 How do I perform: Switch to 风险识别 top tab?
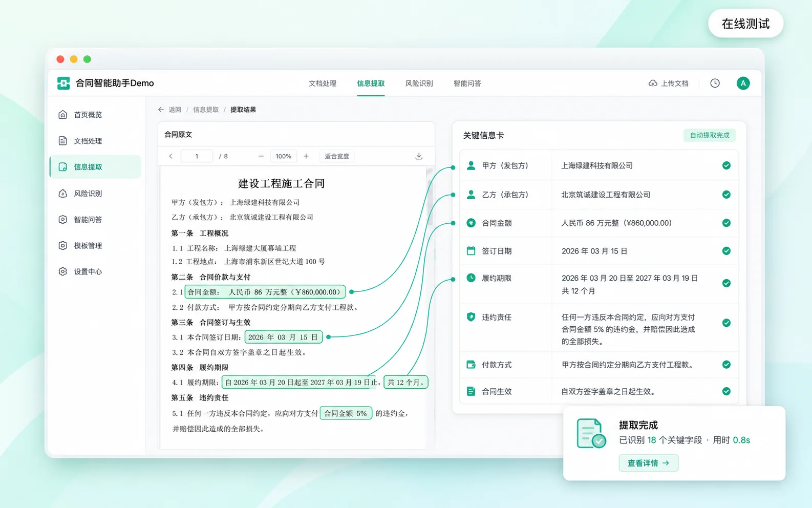point(419,83)
